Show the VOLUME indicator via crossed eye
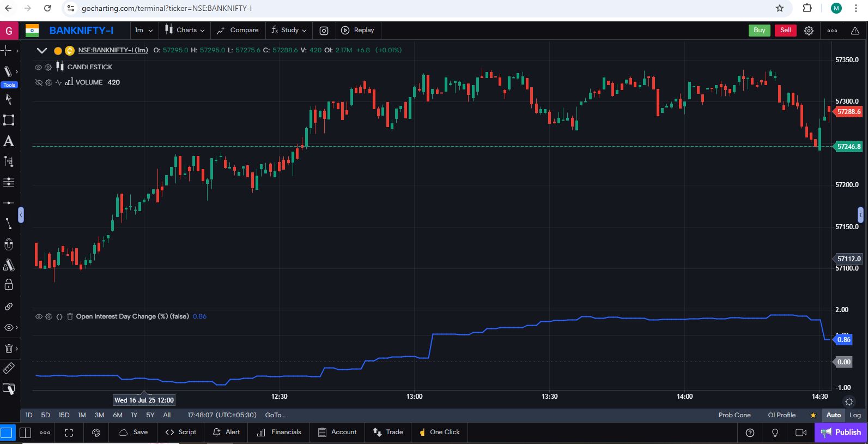This screenshot has width=868, height=444. [x=38, y=82]
